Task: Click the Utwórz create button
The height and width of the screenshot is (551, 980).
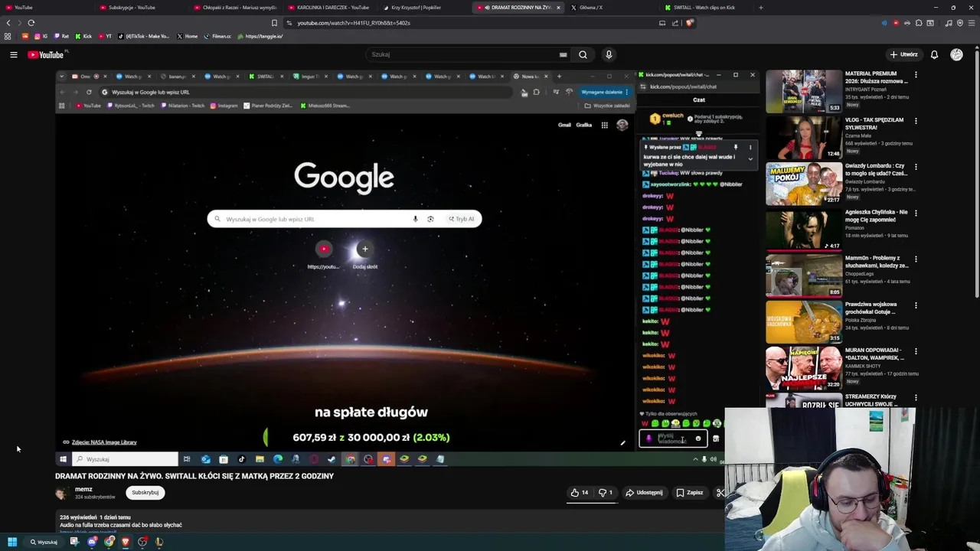Action: (x=903, y=54)
